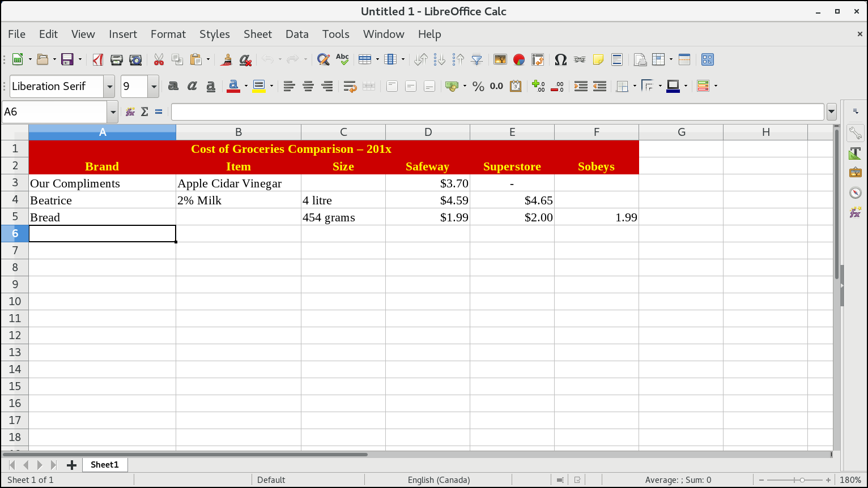Toggle Italic formatting
This screenshot has height=488, width=868.
192,86
